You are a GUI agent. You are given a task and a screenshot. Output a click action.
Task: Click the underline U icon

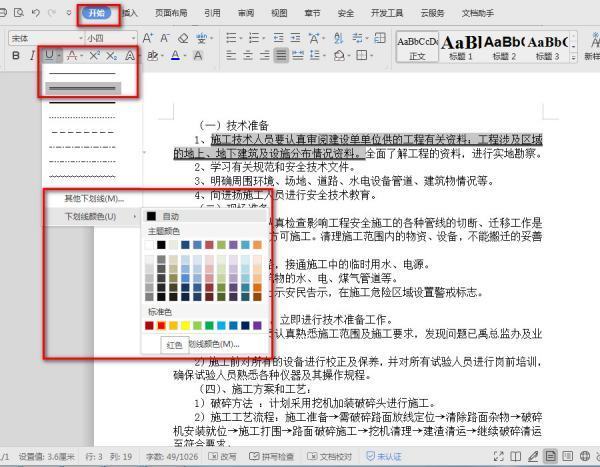coord(50,56)
